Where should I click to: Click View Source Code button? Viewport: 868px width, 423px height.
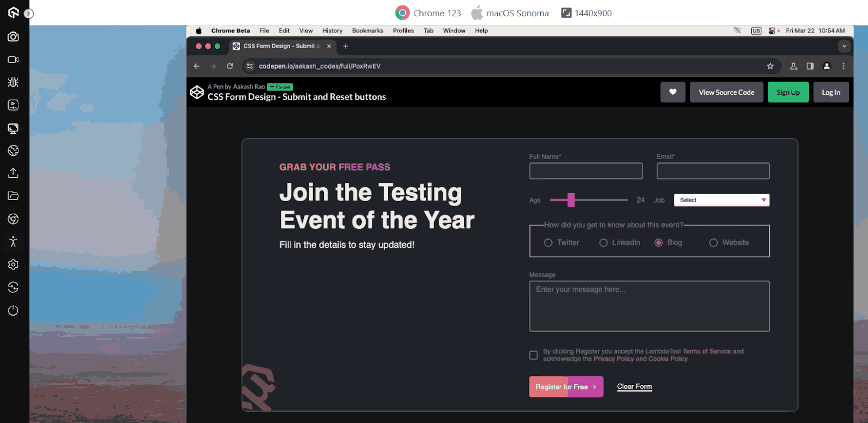(726, 92)
